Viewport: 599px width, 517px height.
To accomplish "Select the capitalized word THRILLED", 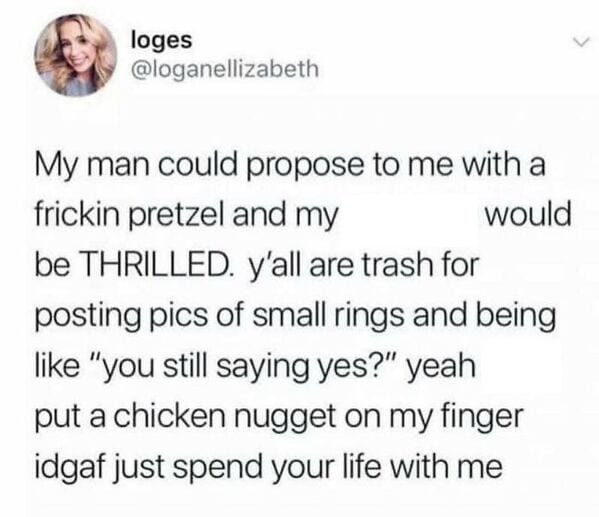I will pyautogui.click(x=156, y=265).
